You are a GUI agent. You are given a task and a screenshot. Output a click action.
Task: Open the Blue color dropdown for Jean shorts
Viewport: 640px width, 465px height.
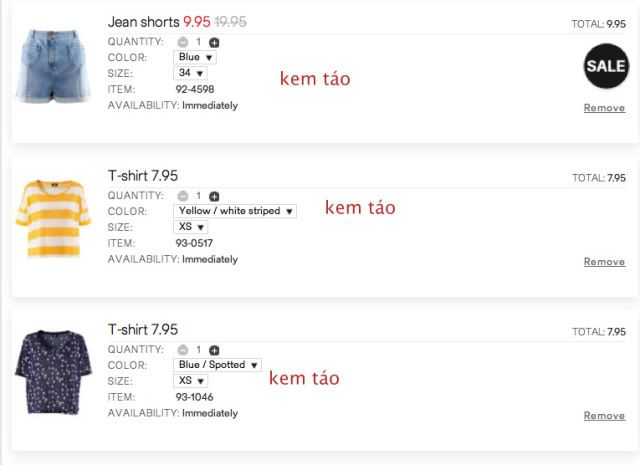(x=195, y=57)
